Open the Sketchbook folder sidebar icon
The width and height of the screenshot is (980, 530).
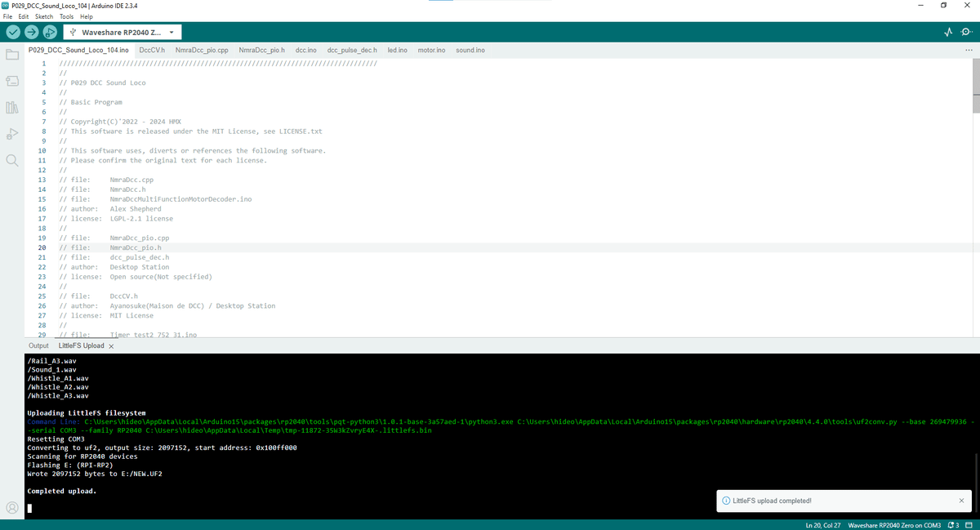pos(12,55)
